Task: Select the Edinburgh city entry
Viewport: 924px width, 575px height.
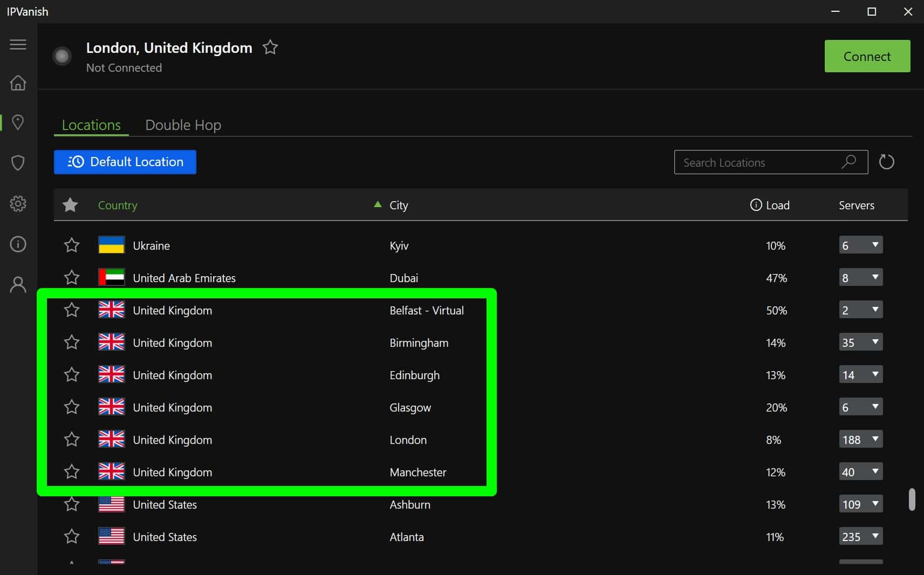Action: (x=415, y=375)
